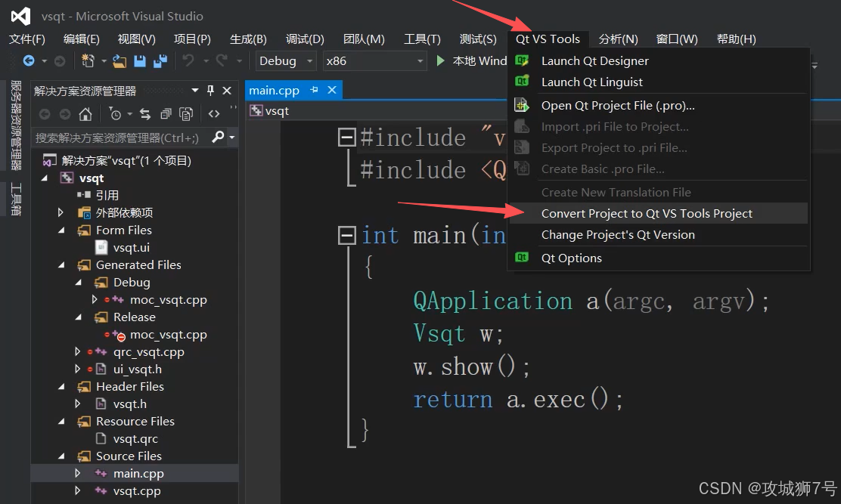841x504 pixels.
Task: Open the 编辑(E) menu
Action: pos(81,39)
